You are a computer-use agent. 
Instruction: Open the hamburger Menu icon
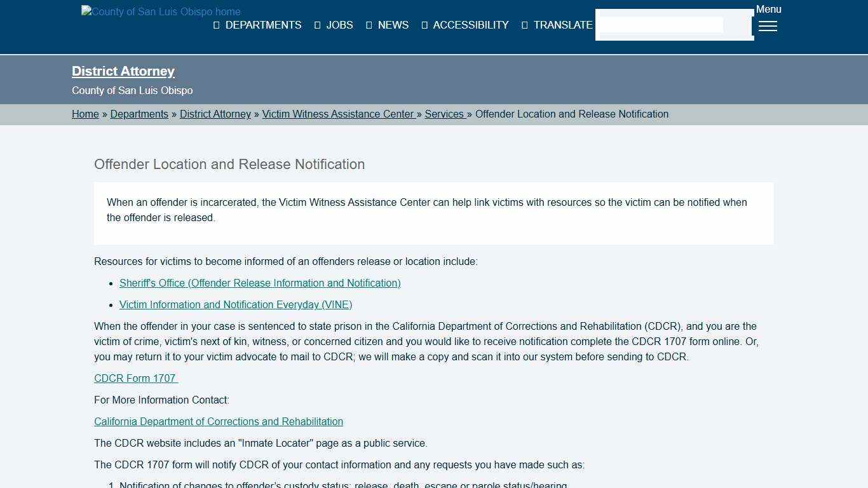tap(768, 26)
